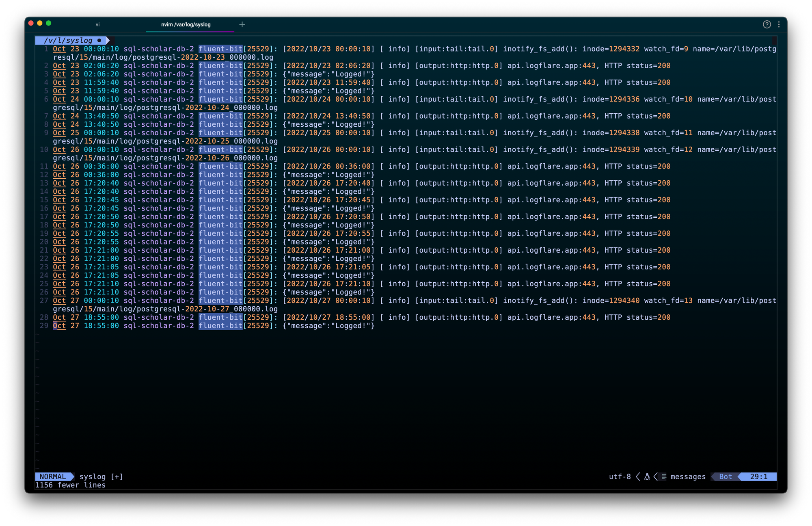
Task: Click the help question mark icon
Action: pos(767,24)
